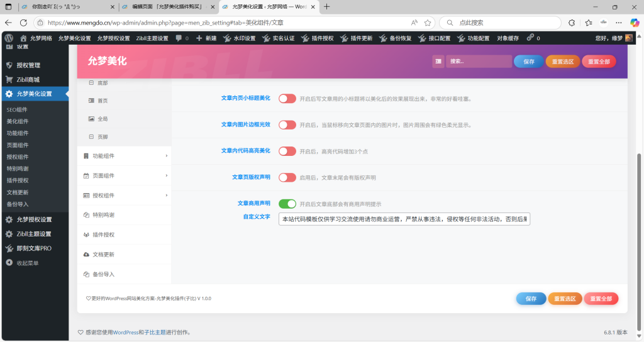The image size is (644, 342).
Task: Open SEO组件 submenu in sidebar
Action: click(x=17, y=109)
